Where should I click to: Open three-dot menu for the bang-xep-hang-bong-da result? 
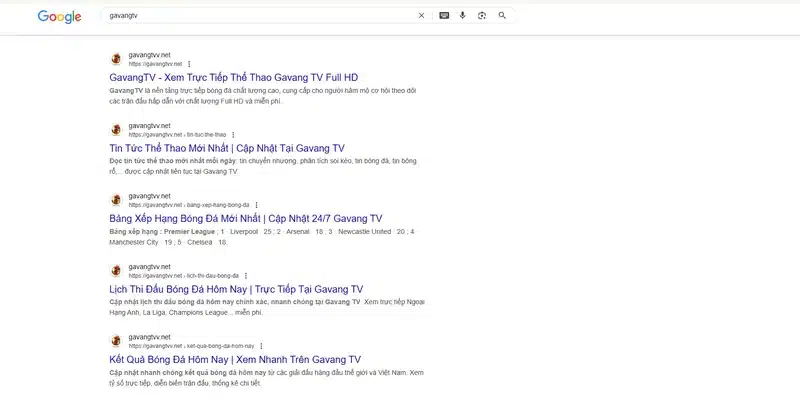(256, 205)
